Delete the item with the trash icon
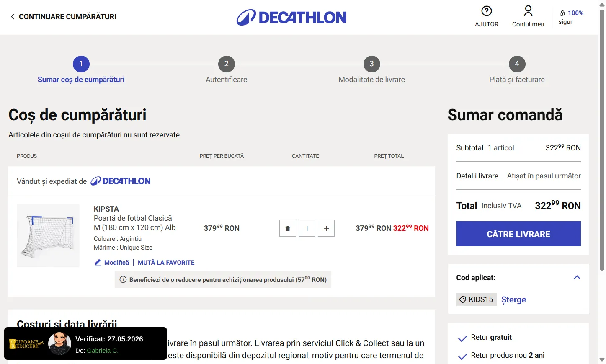This screenshot has width=606, height=364. click(x=288, y=228)
